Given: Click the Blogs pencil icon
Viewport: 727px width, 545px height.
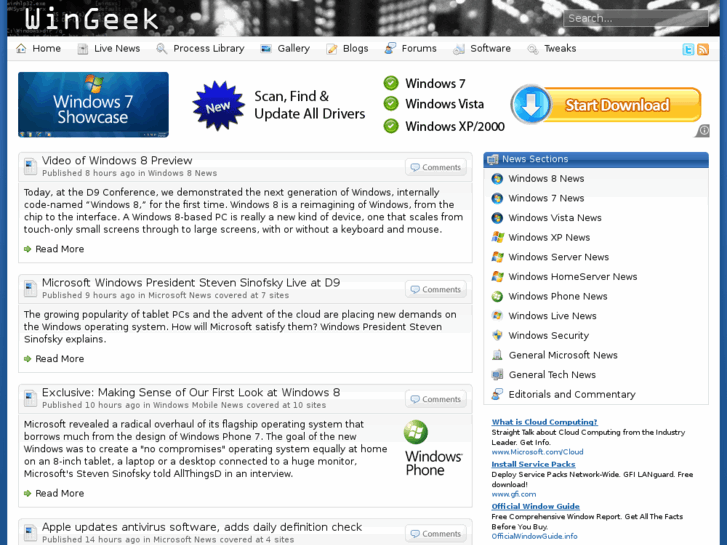Looking at the screenshot, I should (x=332, y=49).
